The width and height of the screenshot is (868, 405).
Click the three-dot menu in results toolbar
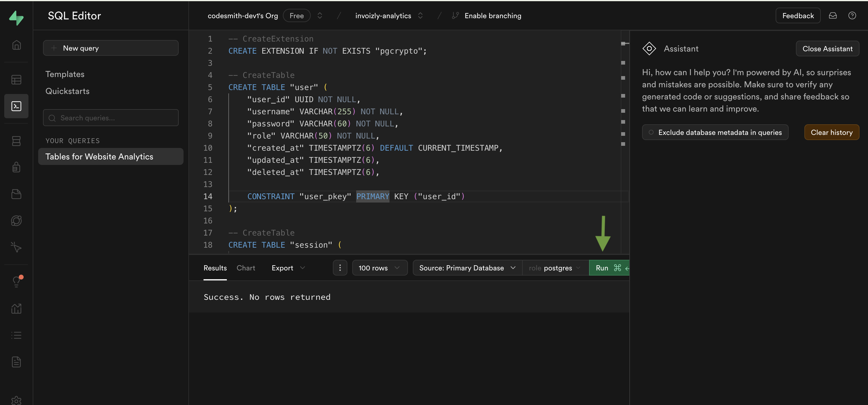(340, 268)
